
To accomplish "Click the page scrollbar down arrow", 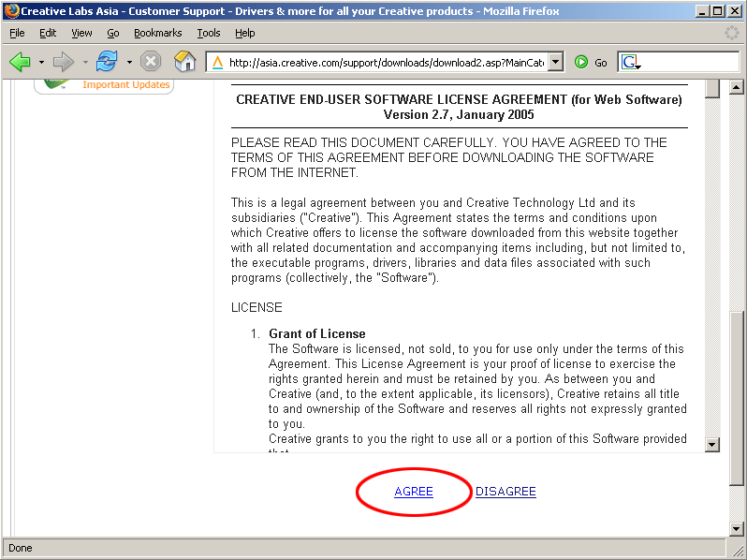I will point(737,528).
